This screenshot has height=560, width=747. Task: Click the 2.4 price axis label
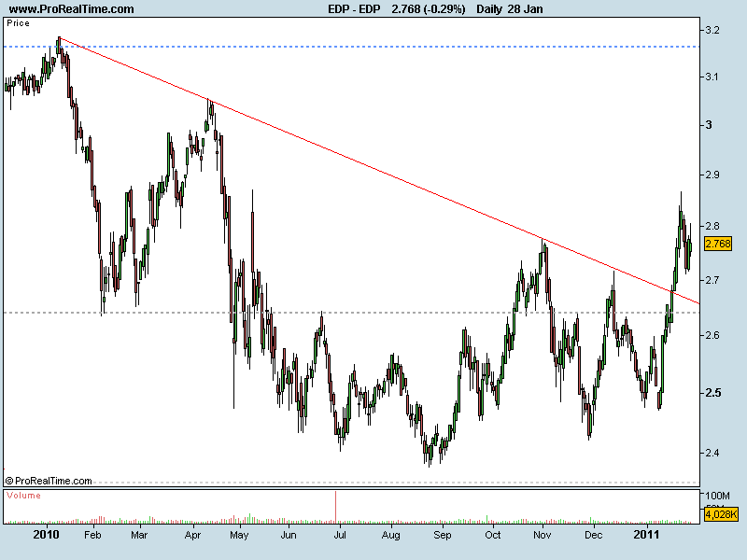pyautogui.click(x=712, y=453)
